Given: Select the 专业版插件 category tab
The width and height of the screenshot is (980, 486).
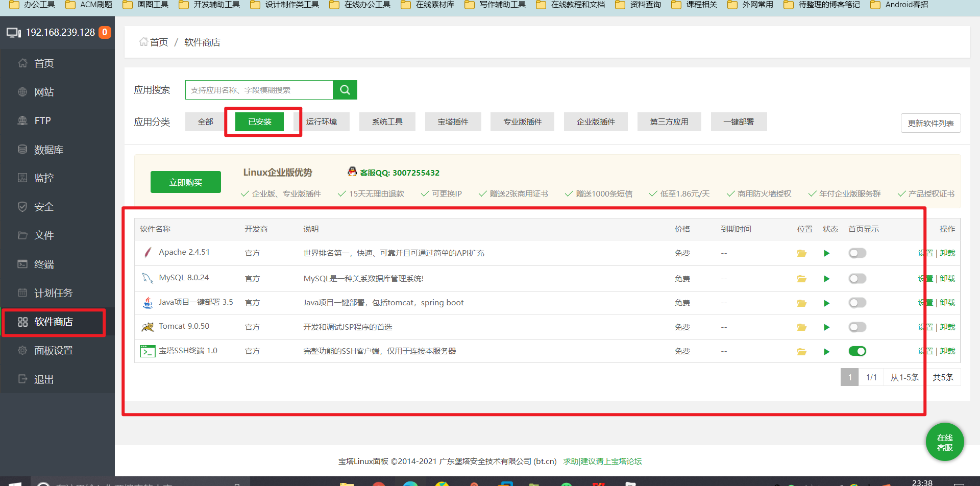Looking at the screenshot, I should coord(523,122).
